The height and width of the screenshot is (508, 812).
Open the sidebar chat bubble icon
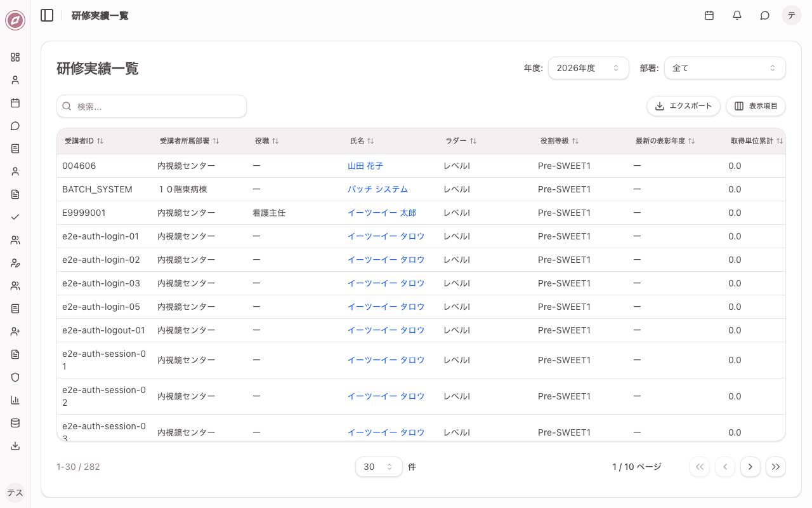click(x=15, y=126)
